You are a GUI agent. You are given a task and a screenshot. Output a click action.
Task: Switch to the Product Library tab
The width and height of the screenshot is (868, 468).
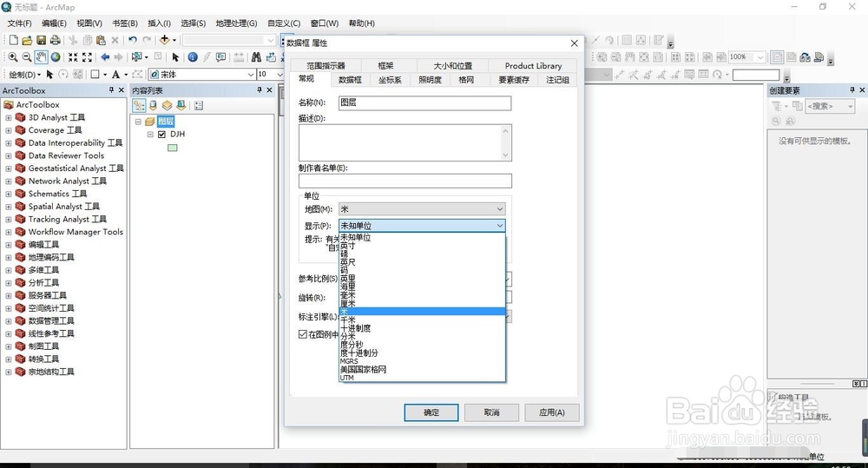533,65
